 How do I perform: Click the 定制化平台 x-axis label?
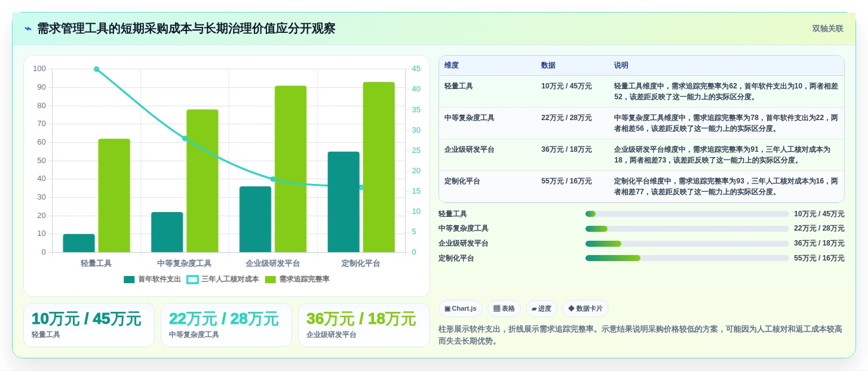click(x=361, y=263)
